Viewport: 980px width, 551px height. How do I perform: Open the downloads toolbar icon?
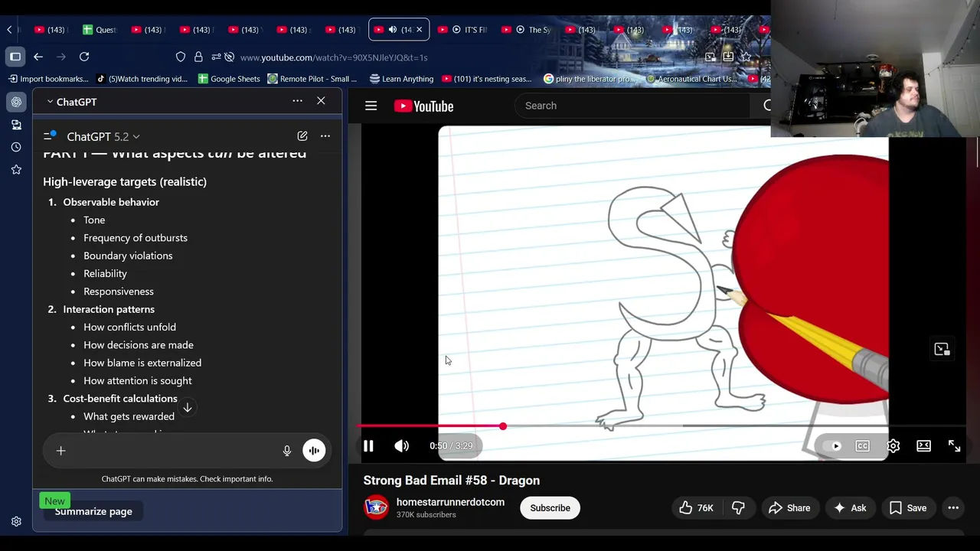[x=728, y=57]
